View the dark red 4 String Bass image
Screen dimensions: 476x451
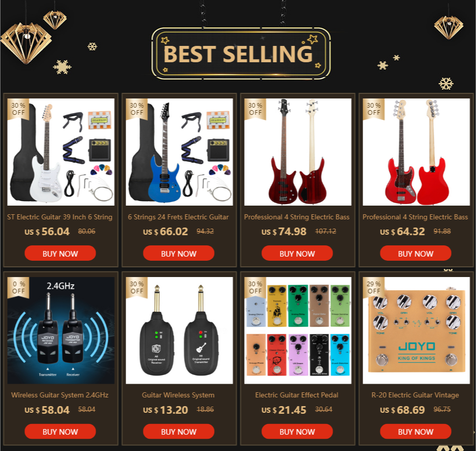(298, 152)
